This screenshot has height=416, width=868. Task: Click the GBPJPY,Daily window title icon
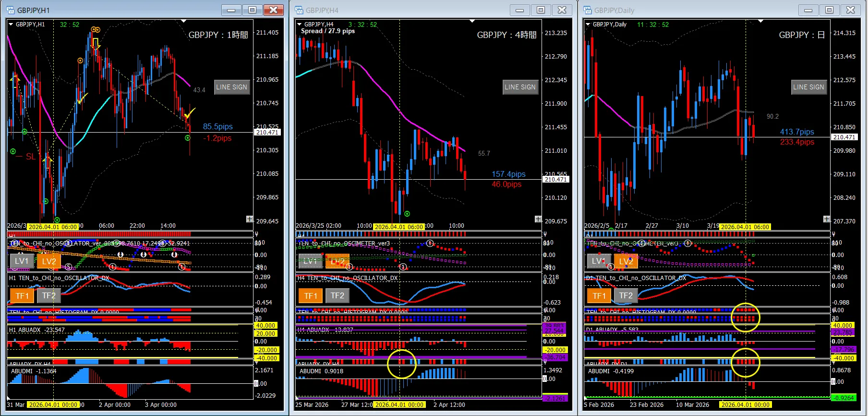pos(588,10)
